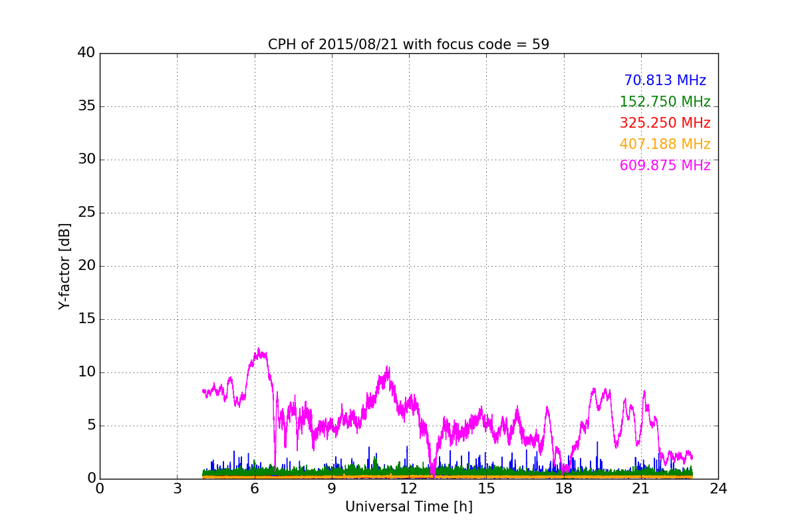Click the 30 tick label on the Y axis
Screen dimensions: 798x532
coord(86,160)
